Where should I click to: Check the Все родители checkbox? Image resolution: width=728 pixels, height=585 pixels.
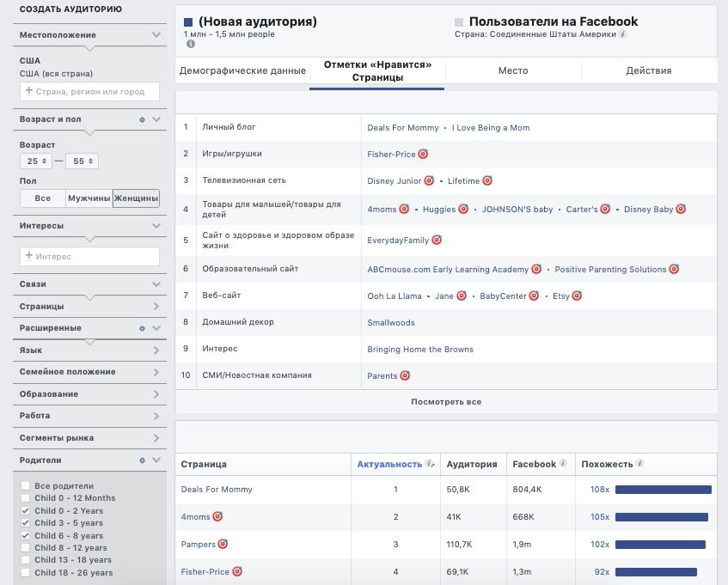pos(26,485)
